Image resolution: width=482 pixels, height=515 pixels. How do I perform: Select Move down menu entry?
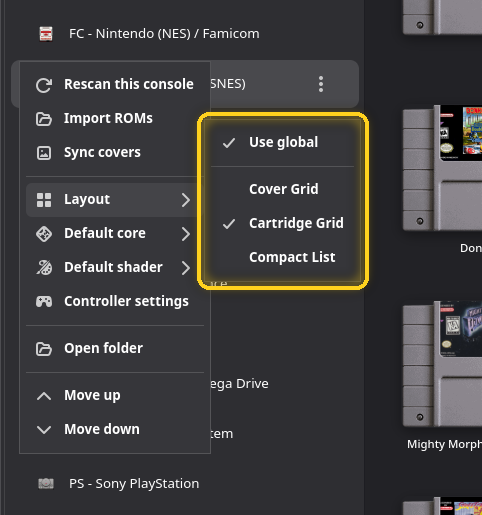tap(115, 429)
